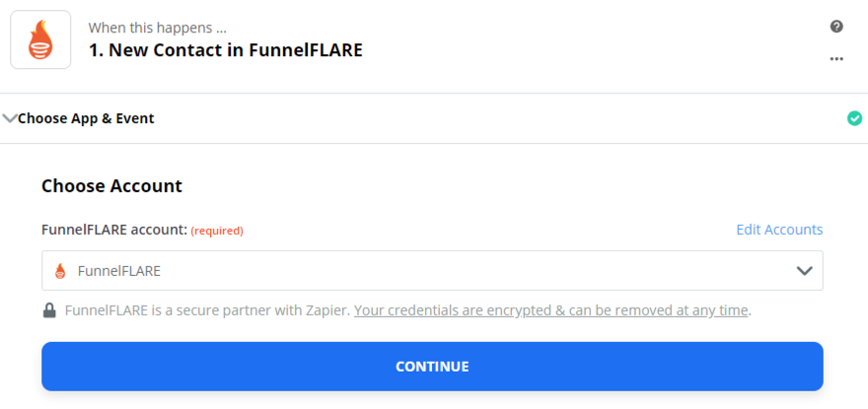Click the FunnelFLARE flame logo icon
The height and width of the screenshot is (409, 868).
(40, 39)
